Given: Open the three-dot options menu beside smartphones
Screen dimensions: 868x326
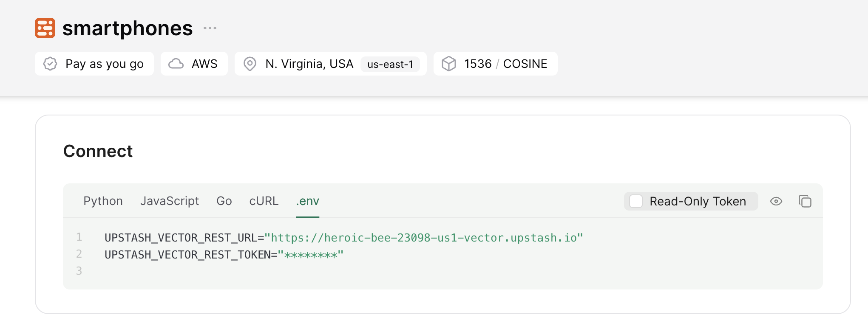Looking at the screenshot, I should [x=210, y=28].
